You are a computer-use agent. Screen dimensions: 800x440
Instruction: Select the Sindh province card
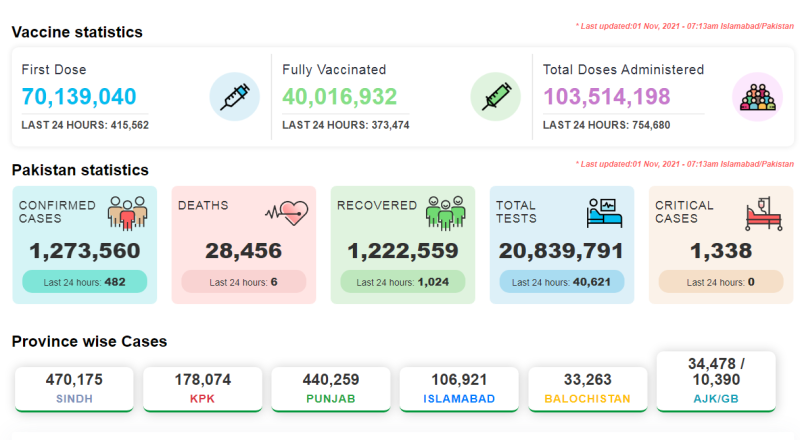74,389
